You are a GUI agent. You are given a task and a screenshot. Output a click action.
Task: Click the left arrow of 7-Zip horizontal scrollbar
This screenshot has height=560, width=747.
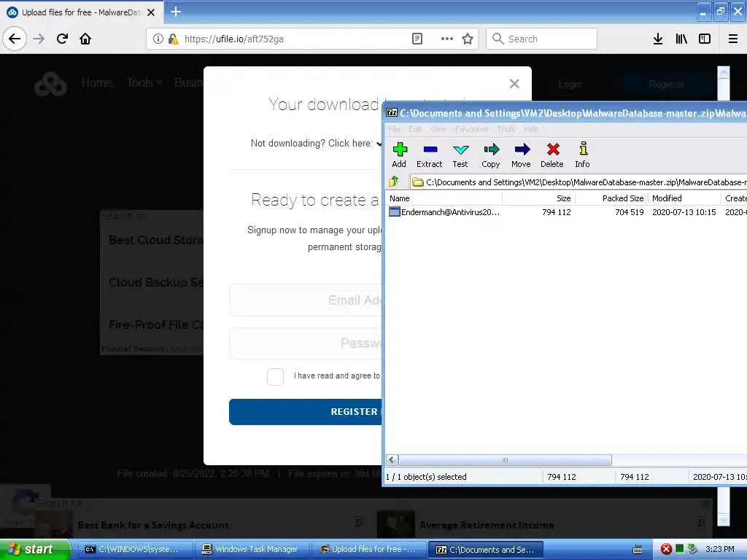[392, 460]
